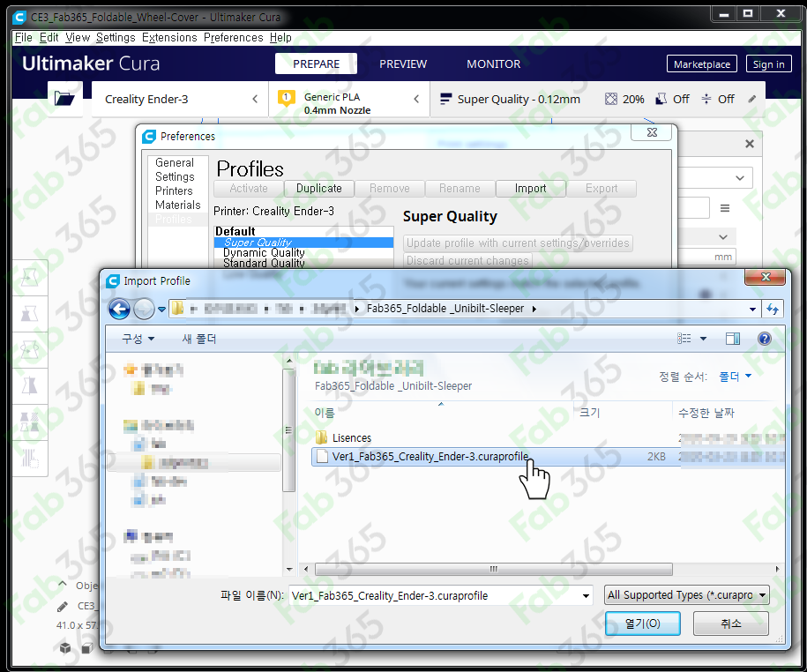Select the Mirror tool in left toolbar
Viewport: 807px width, 672px height.
(30, 386)
